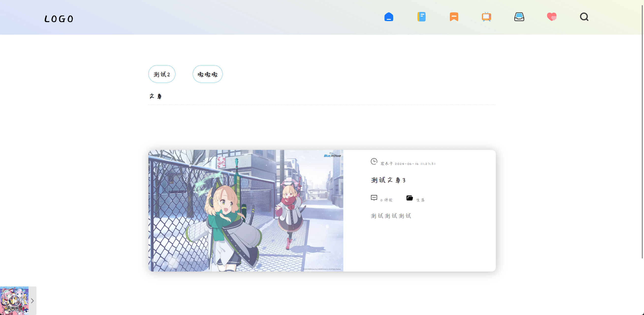The image size is (644, 315).
Task: Open the TV icon in header
Action: (x=486, y=17)
